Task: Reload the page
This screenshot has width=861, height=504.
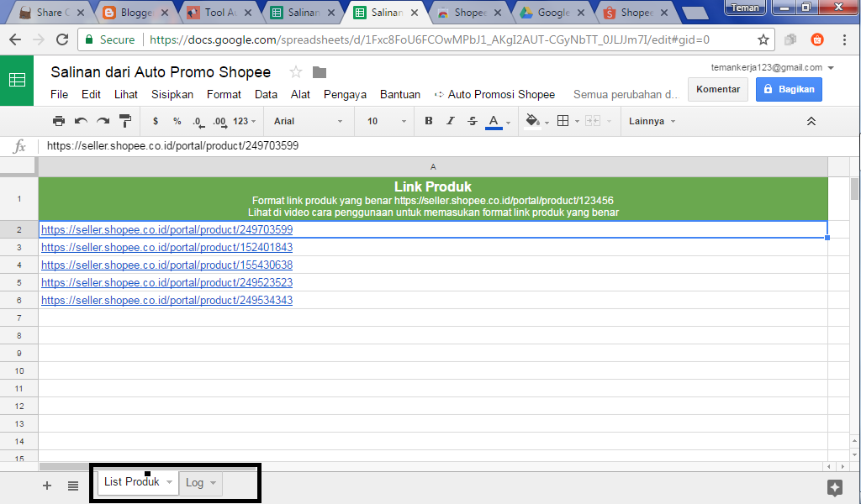Action: click(x=62, y=39)
